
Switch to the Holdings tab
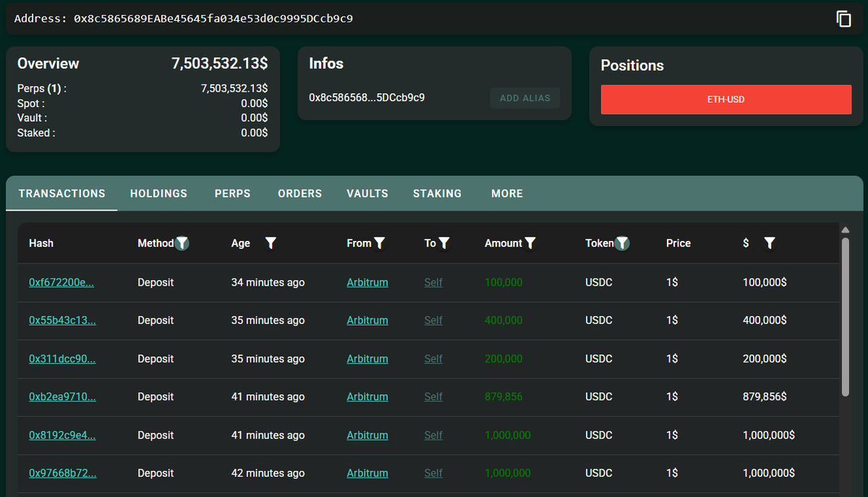click(x=158, y=193)
